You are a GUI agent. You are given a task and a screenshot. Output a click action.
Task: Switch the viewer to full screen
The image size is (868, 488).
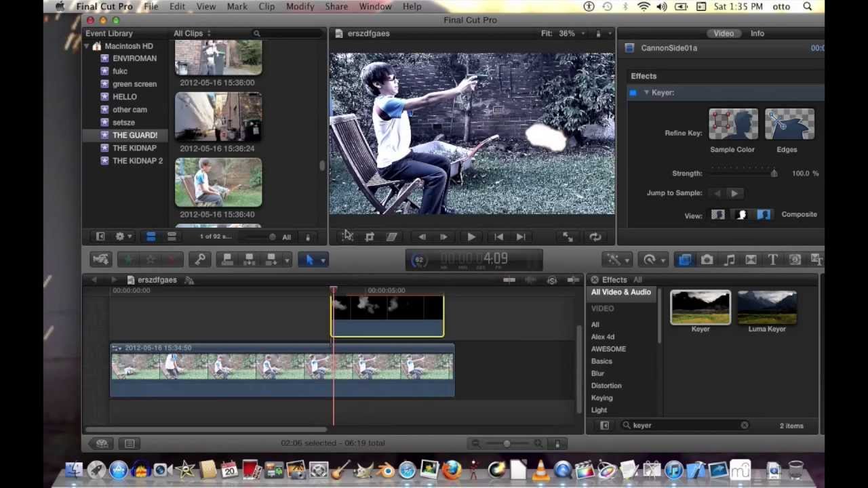click(568, 237)
